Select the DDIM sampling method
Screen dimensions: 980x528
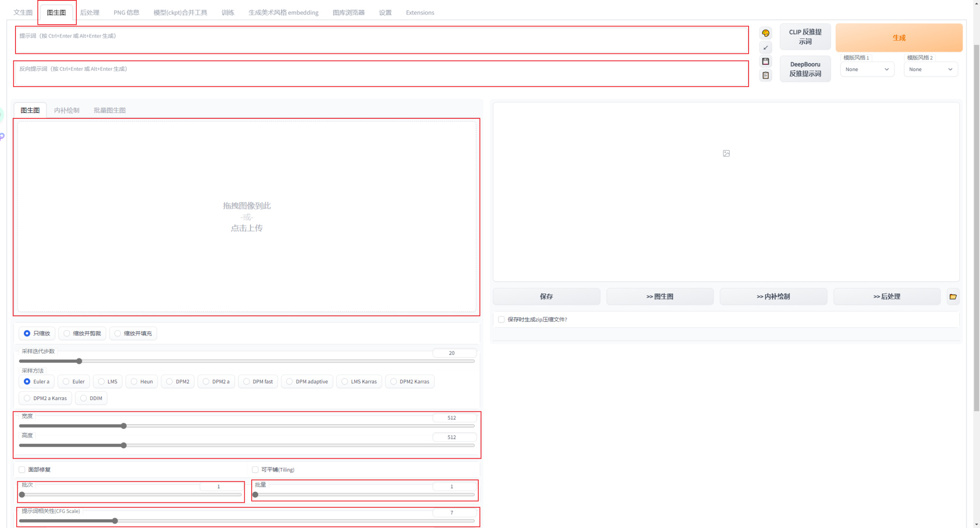click(x=83, y=398)
